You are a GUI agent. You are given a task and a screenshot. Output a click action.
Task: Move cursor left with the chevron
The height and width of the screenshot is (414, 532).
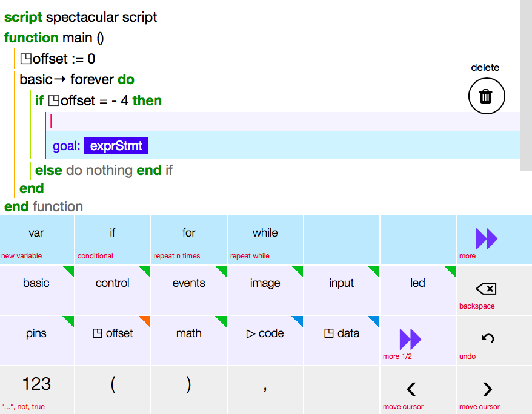[411, 389]
